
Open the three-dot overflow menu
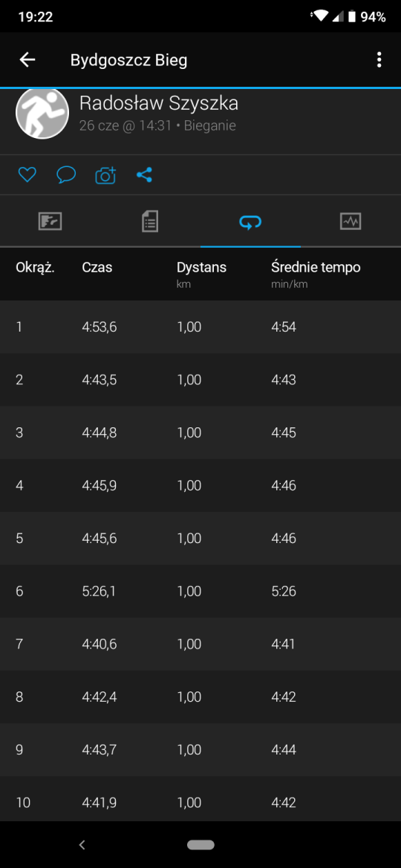pos(379,60)
